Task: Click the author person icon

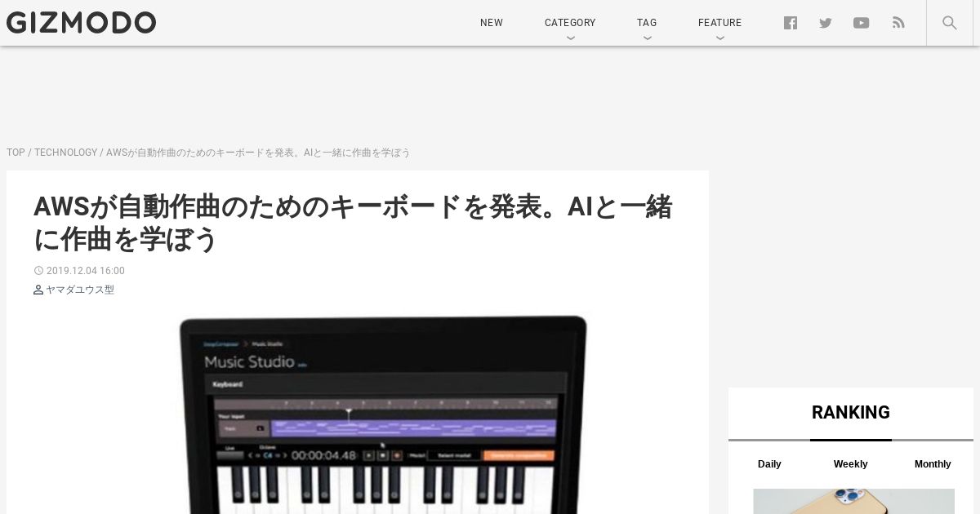Action: (x=38, y=290)
